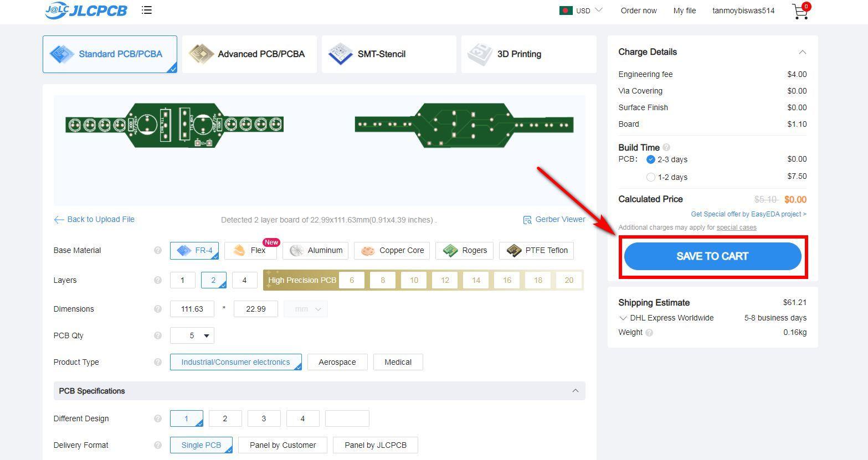Image resolution: width=868 pixels, height=460 pixels.
Task: Click the Back to Upload arrow icon
Action: pyautogui.click(x=59, y=220)
